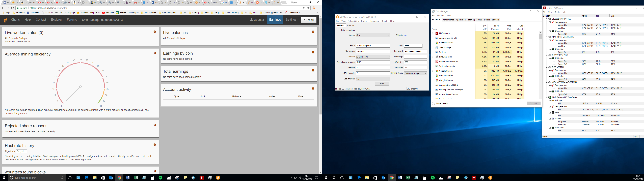Screen dimensions: 644x181
Task: Click the prohashing hash logo in navbar
Action: pyautogui.click(x=5, y=20)
